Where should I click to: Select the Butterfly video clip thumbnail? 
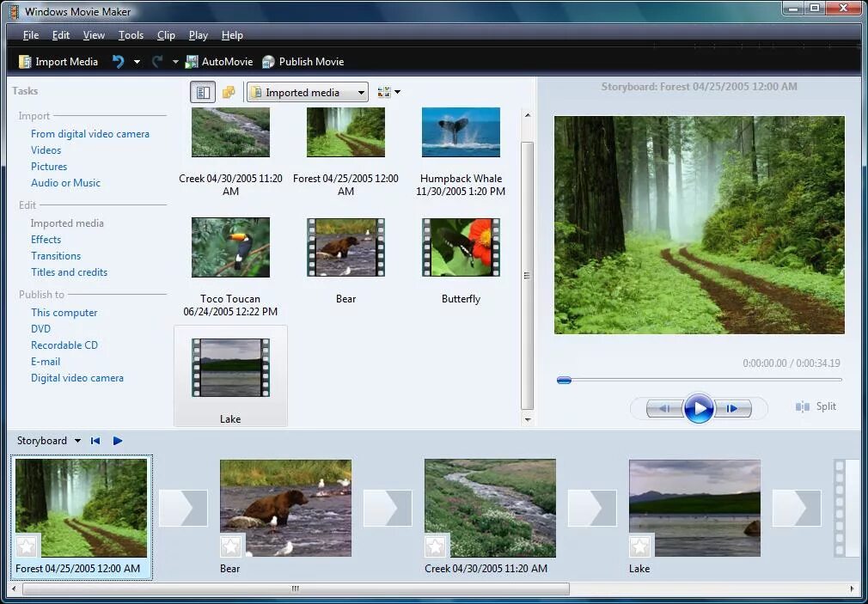tap(461, 247)
